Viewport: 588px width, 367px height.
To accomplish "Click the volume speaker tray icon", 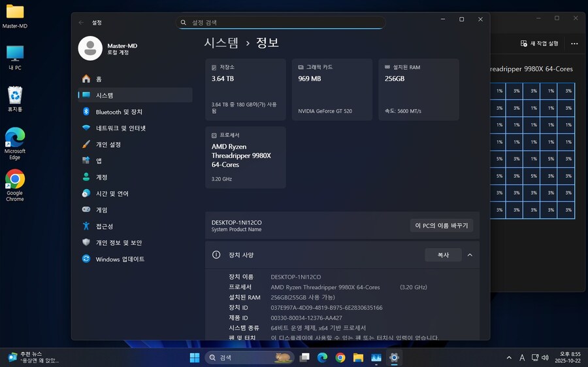I will pos(546,358).
